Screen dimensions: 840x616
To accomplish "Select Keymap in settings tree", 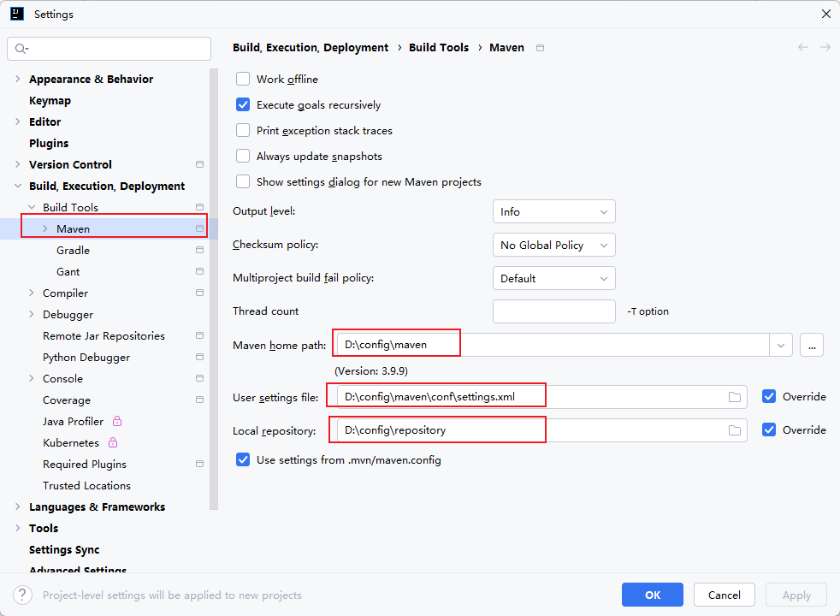I will pyautogui.click(x=50, y=101).
